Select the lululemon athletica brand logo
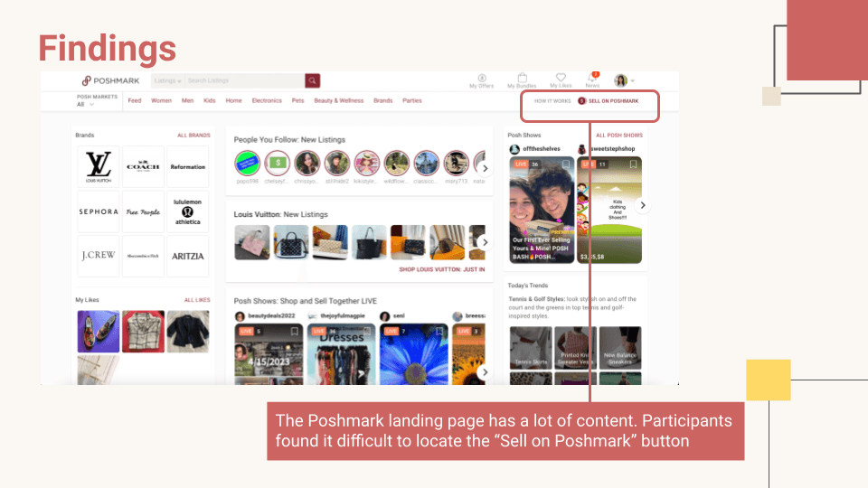The height and width of the screenshot is (488, 868). click(x=188, y=211)
